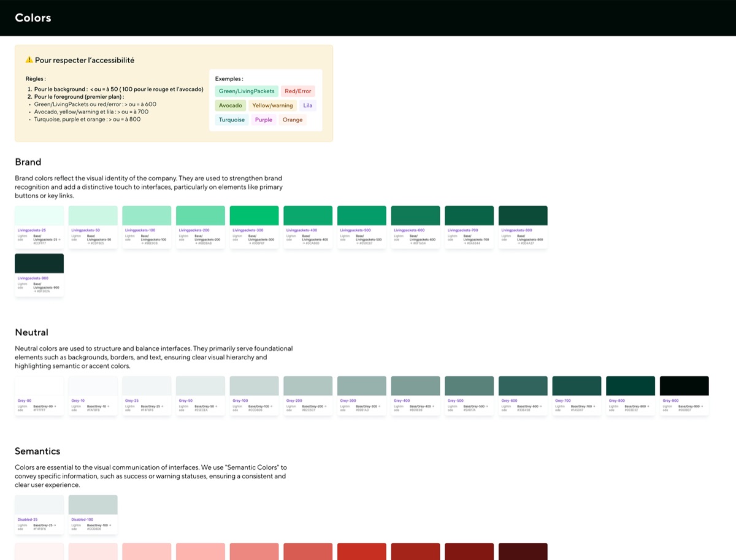Image resolution: width=736 pixels, height=560 pixels.
Task: Click the Livingpackets-25 color swatch
Action: [39, 215]
